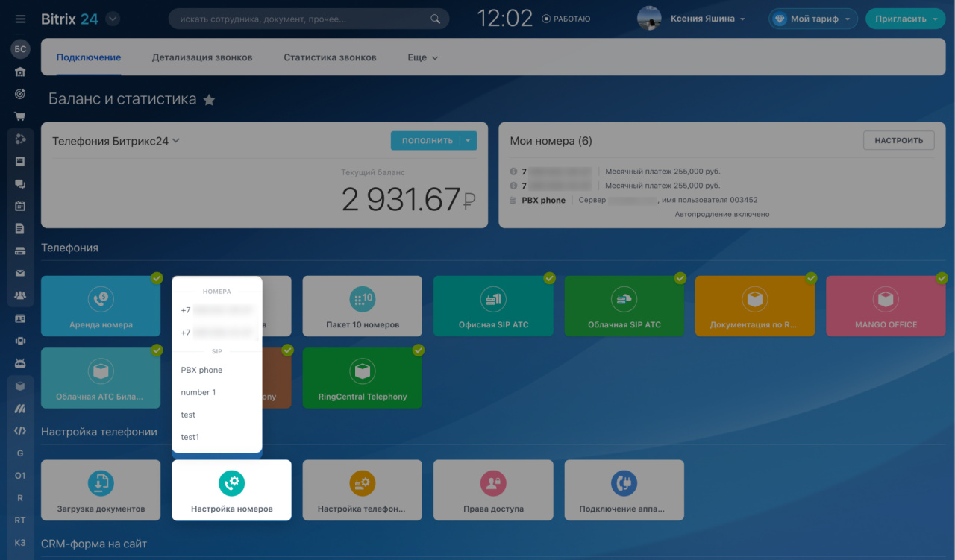Open the Мой тариф dropdown
955x560 pixels.
[813, 19]
